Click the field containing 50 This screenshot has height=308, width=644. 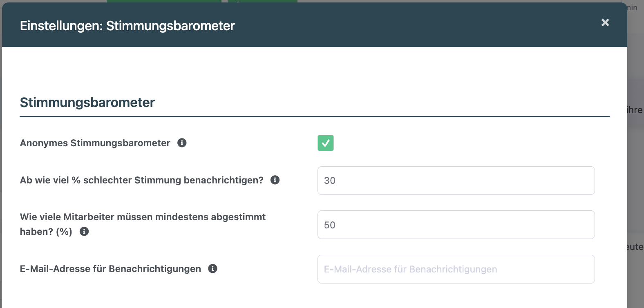pos(456,225)
